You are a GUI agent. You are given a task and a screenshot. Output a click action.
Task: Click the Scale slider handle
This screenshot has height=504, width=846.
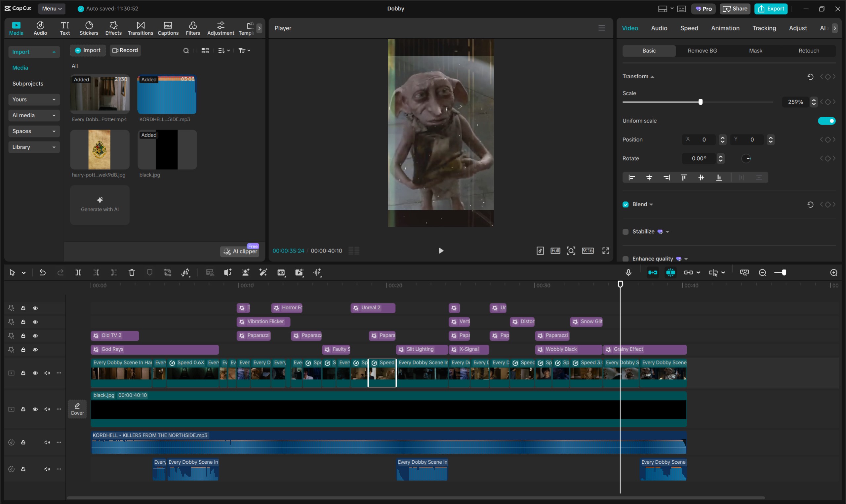tap(700, 102)
